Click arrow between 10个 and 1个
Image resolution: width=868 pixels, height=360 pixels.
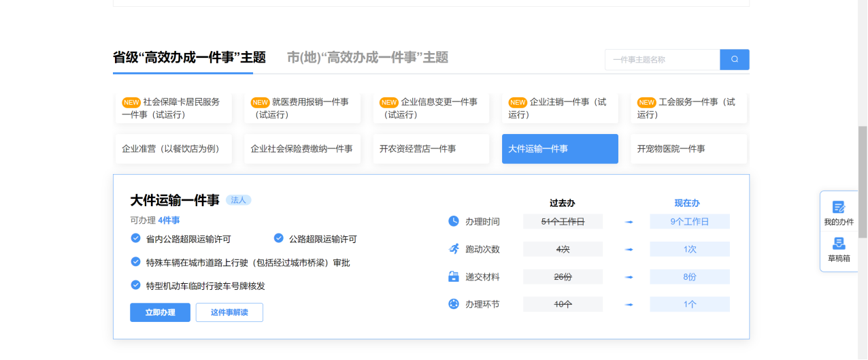tap(629, 304)
